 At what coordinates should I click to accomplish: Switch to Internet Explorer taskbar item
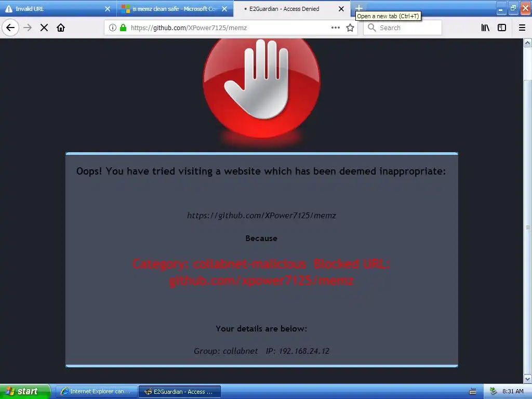[x=96, y=392]
